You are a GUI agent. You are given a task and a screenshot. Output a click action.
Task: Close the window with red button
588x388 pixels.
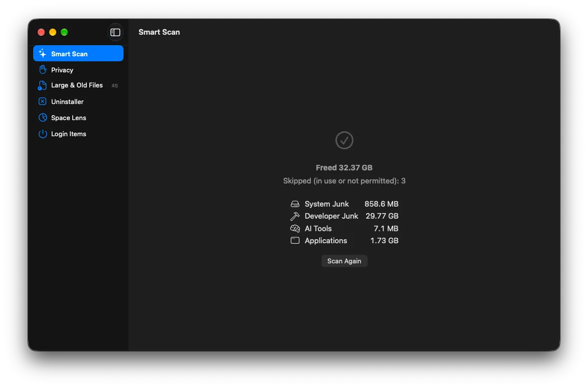[x=41, y=32]
